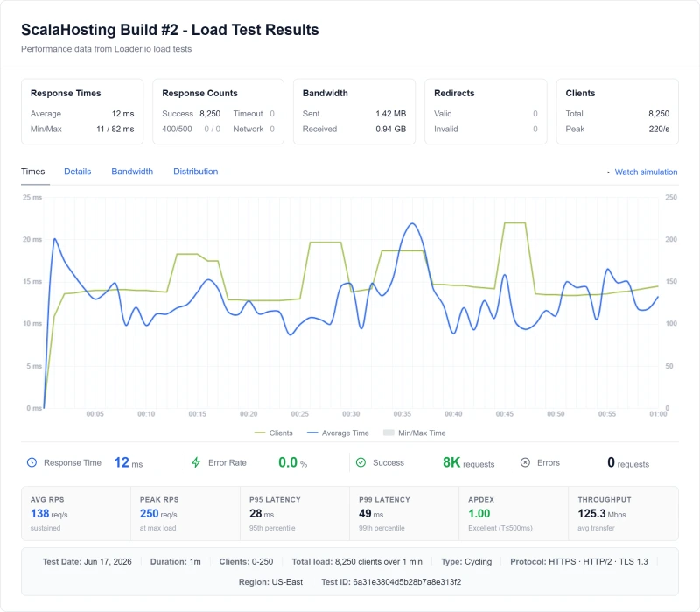Click the PEAK RPS value 250 req/s
This screenshot has height=612, width=700.
pyautogui.click(x=158, y=514)
